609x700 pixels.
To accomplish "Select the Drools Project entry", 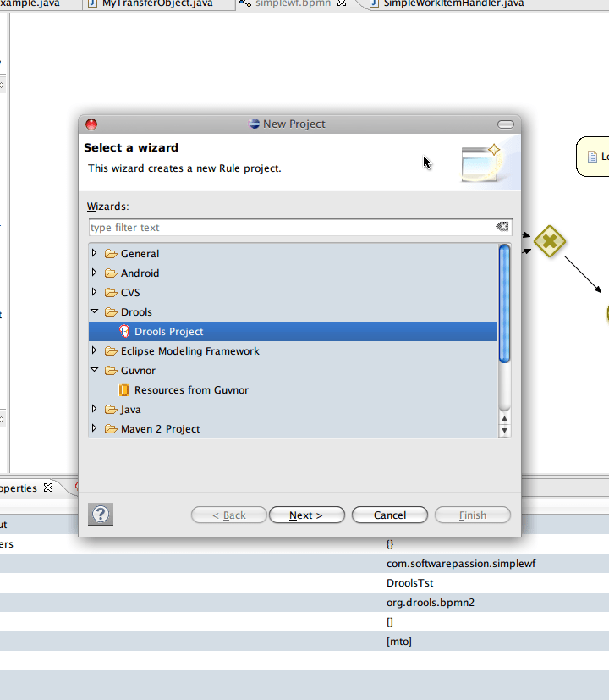I will point(293,331).
